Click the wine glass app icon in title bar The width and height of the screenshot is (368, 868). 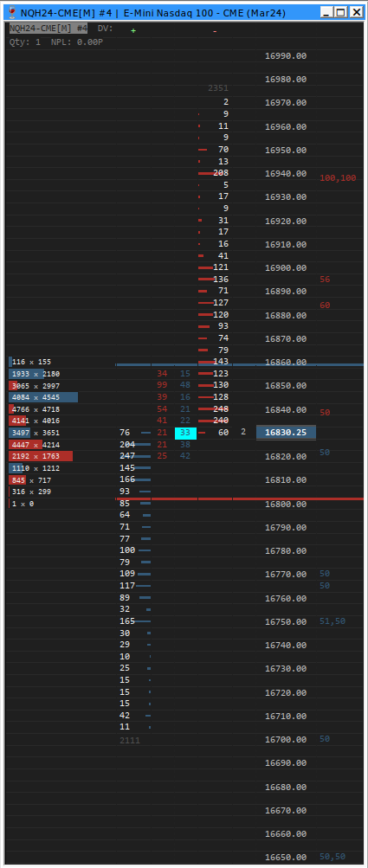pos(12,12)
